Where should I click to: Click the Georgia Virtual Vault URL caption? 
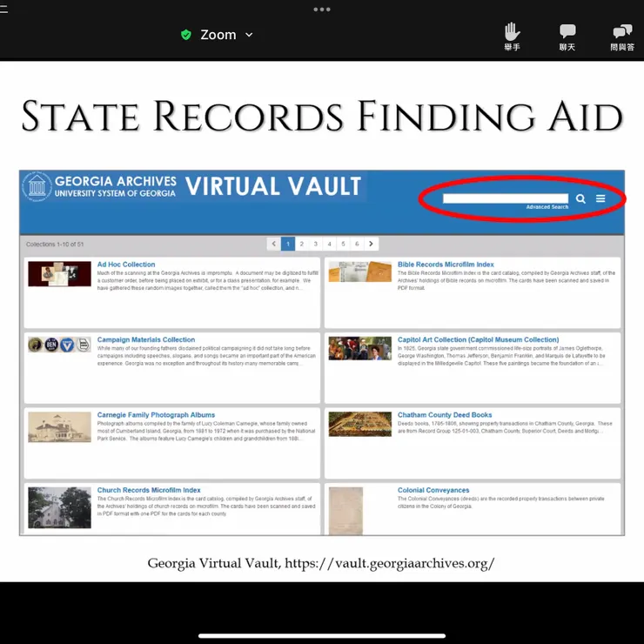click(x=321, y=564)
